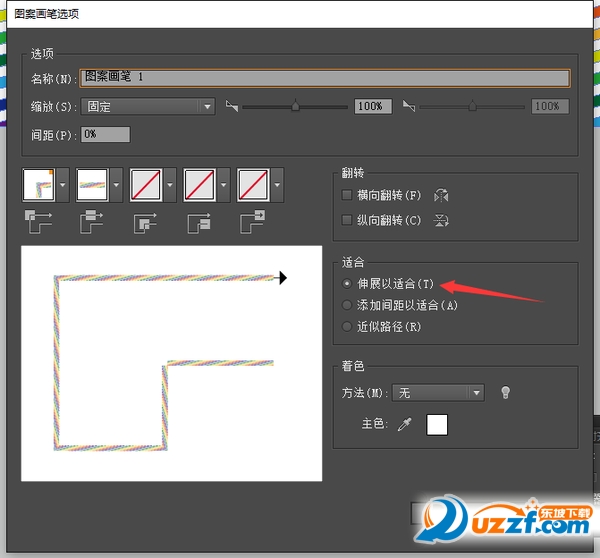Screen dimensions: 600x558
Task: Select the inner corner tile thumbnail
Action: click(146, 185)
